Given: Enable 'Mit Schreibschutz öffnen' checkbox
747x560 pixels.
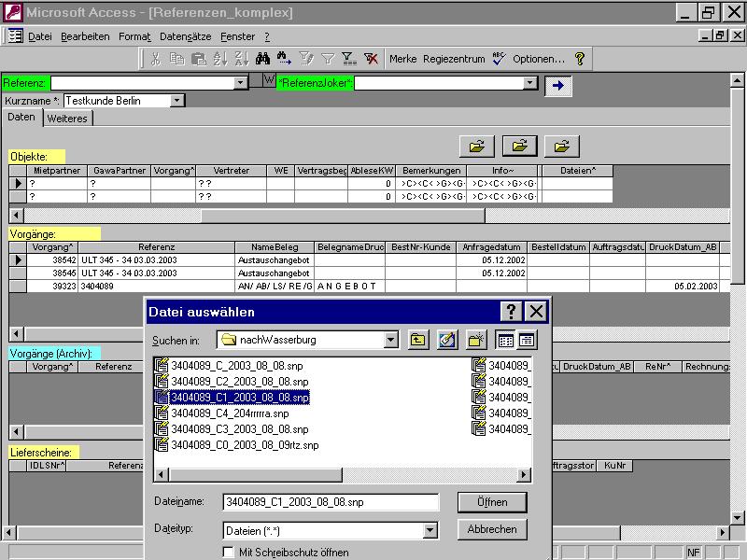Looking at the screenshot, I should tap(229, 553).
